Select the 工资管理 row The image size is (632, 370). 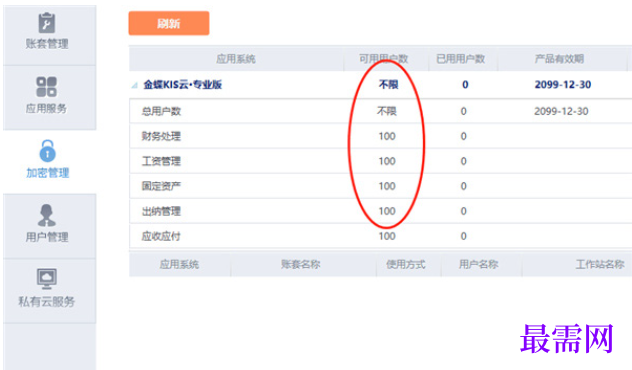pos(380,161)
